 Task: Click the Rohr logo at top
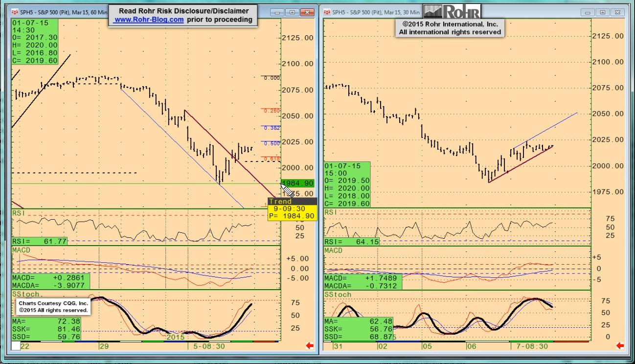tap(453, 11)
